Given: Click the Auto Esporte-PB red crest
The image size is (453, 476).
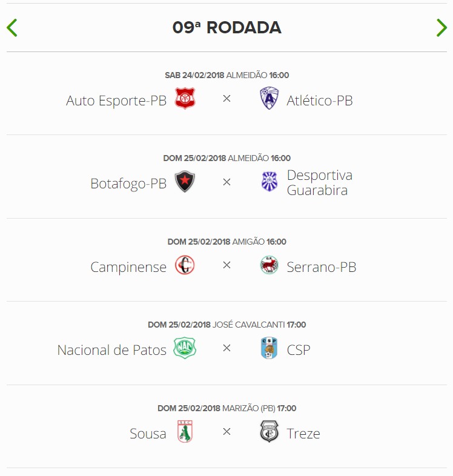Looking at the screenshot, I should (x=185, y=98).
